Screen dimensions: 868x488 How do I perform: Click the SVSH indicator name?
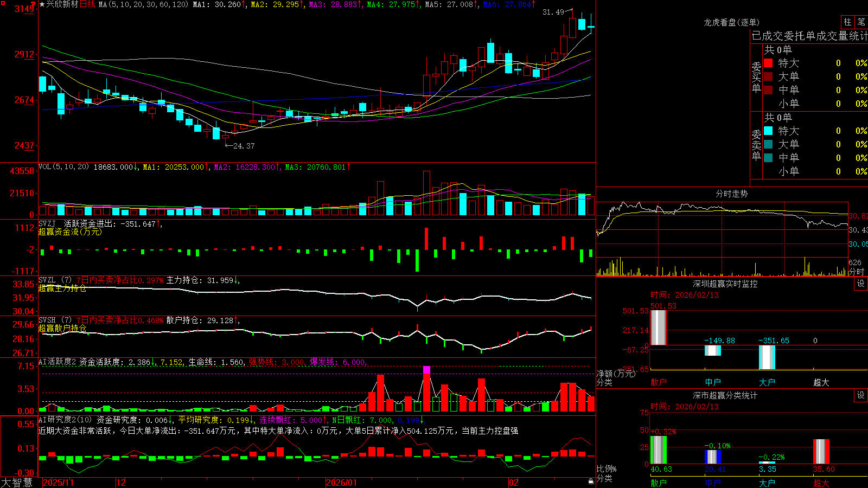pos(47,320)
